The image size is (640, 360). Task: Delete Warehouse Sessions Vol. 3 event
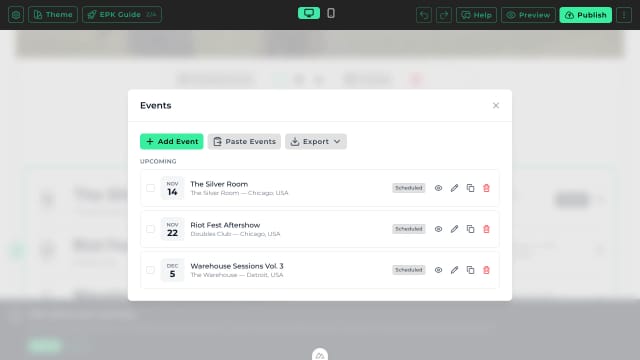[x=486, y=270]
